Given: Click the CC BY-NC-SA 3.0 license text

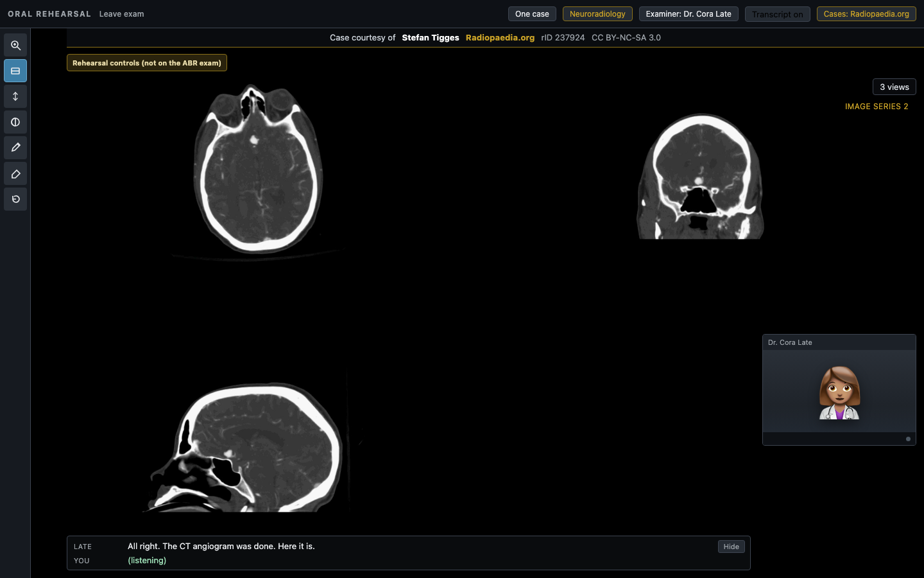Looking at the screenshot, I should point(626,38).
